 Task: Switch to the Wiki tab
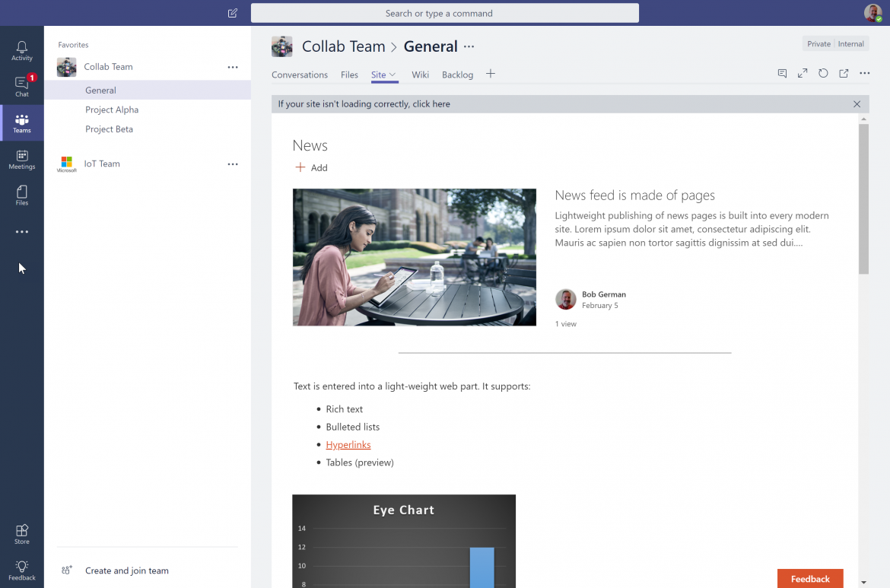click(420, 75)
